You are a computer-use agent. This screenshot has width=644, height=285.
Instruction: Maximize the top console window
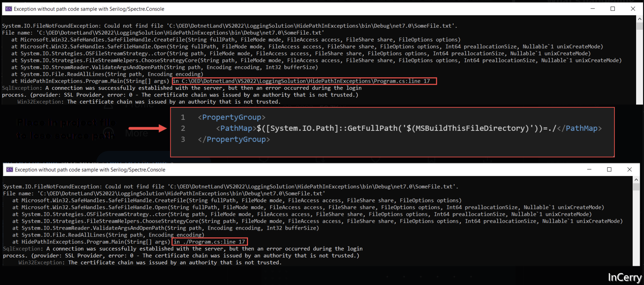613,9
